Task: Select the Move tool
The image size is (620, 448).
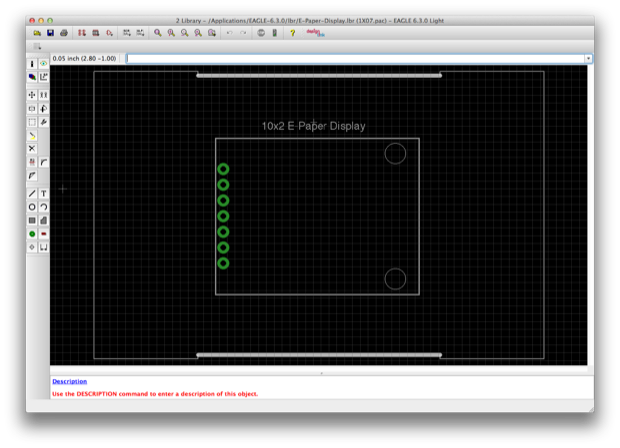Action: [32, 95]
